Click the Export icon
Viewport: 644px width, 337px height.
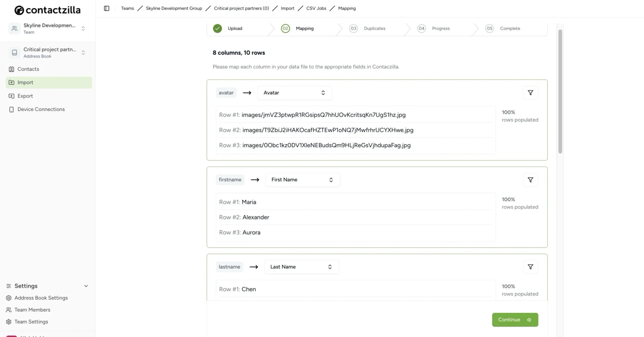click(11, 96)
